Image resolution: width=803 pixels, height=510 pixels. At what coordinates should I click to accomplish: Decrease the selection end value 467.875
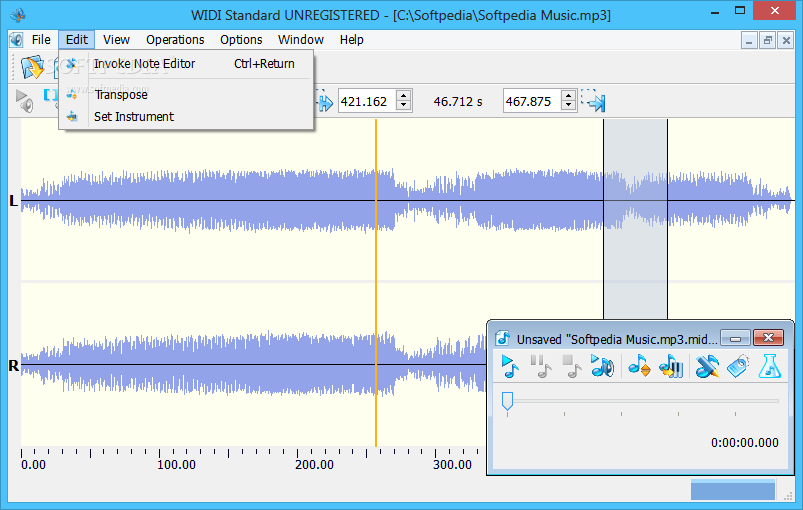pyautogui.click(x=568, y=106)
